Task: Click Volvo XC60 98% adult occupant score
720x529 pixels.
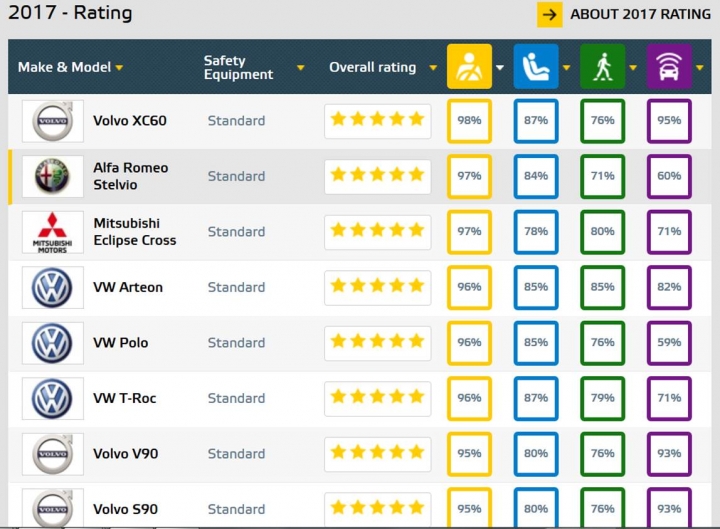Action: pos(469,121)
